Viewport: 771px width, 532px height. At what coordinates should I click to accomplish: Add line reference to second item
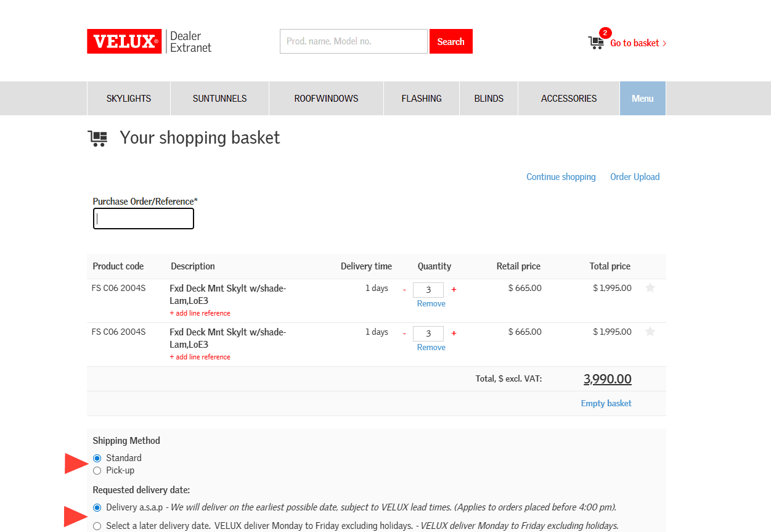pos(200,357)
